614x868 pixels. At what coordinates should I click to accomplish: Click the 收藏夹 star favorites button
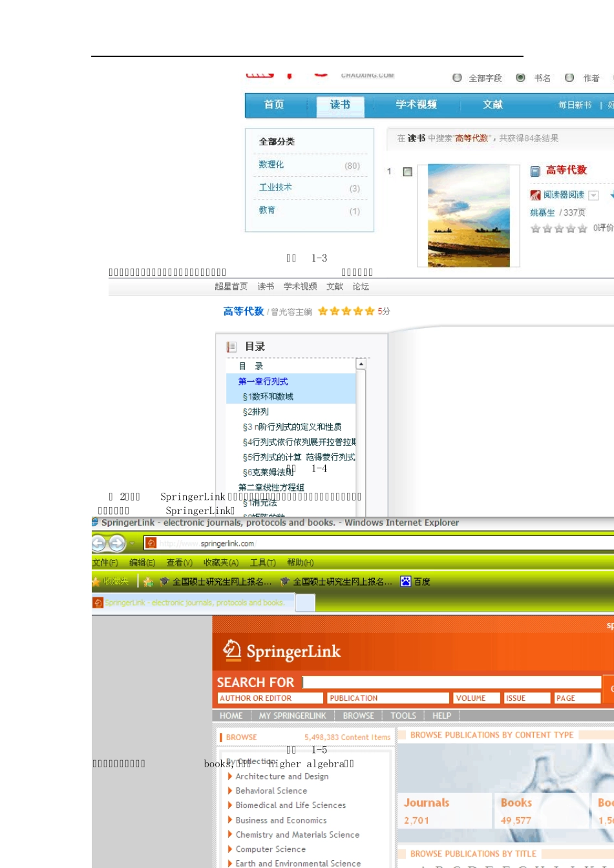(x=111, y=581)
